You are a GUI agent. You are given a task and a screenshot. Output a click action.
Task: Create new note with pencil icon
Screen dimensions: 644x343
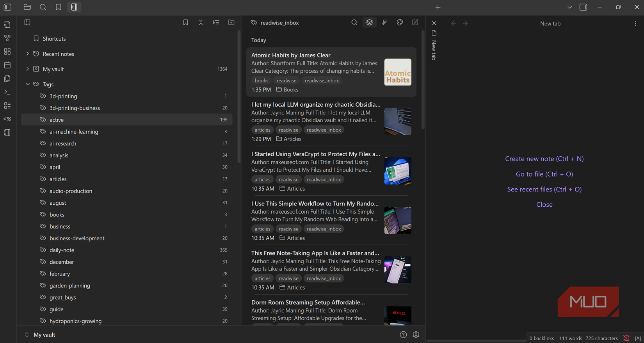(415, 23)
